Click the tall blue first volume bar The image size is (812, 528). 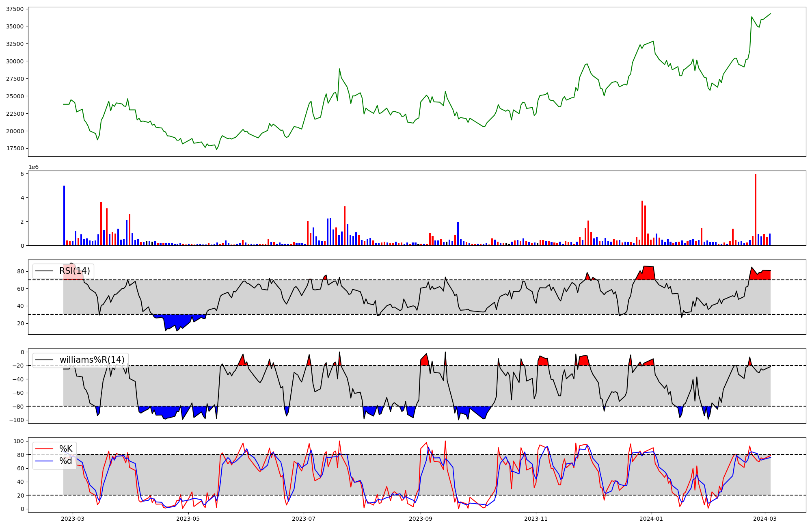(x=64, y=215)
